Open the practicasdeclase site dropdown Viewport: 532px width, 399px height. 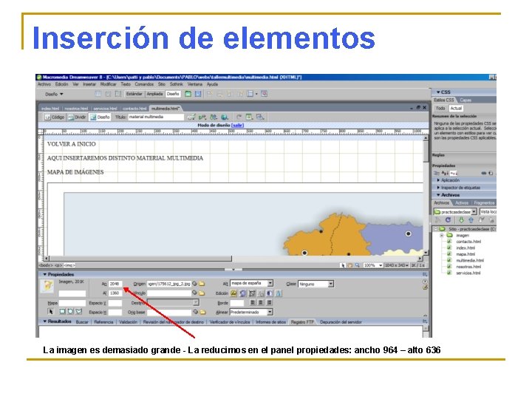click(x=455, y=212)
